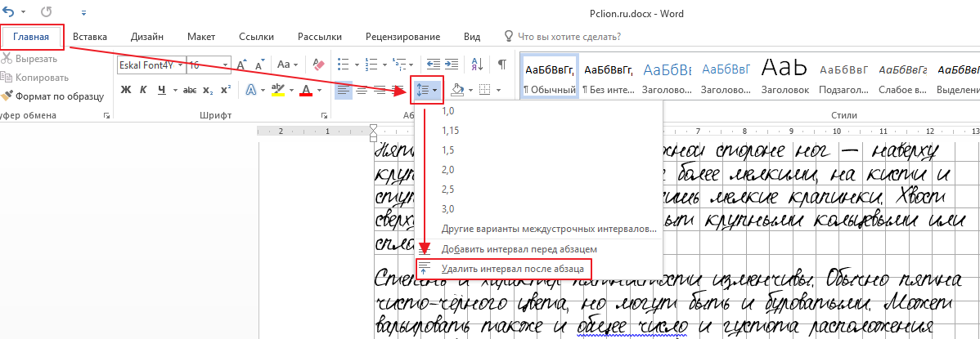Click the red font color button
The width and height of the screenshot is (980, 339).
click(307, 90)
